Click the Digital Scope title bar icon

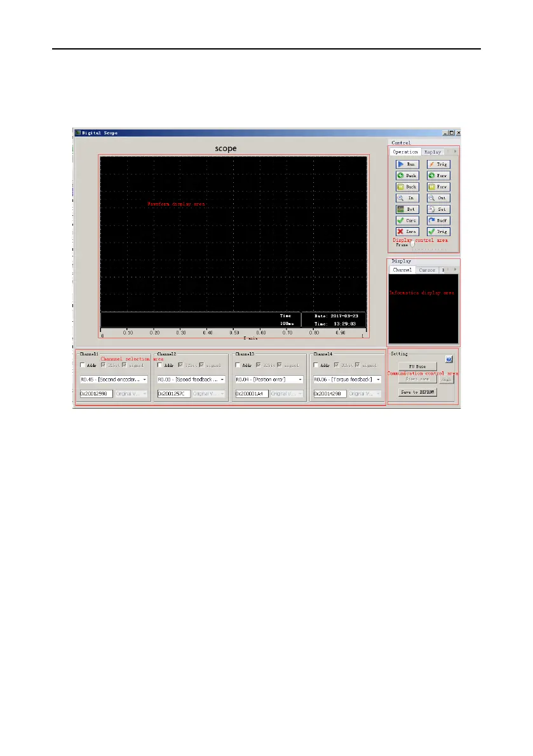coord(78,133)
